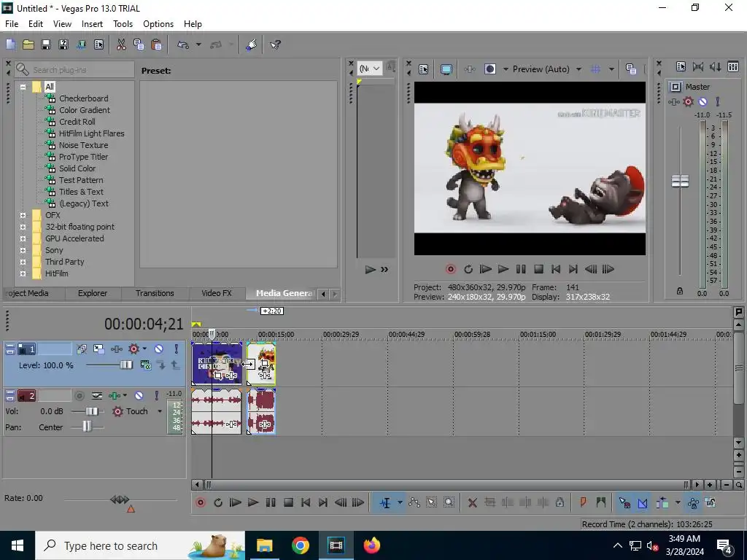Expand the 32-bit floating point folder
The image size is (747, 560).
point(23,227)
